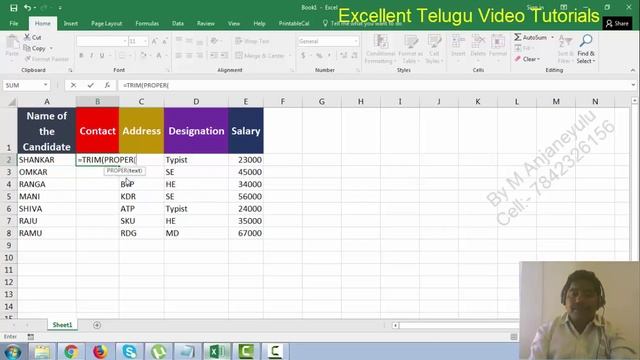Click the AutoSum sigma icon

[x=518, y=37]
